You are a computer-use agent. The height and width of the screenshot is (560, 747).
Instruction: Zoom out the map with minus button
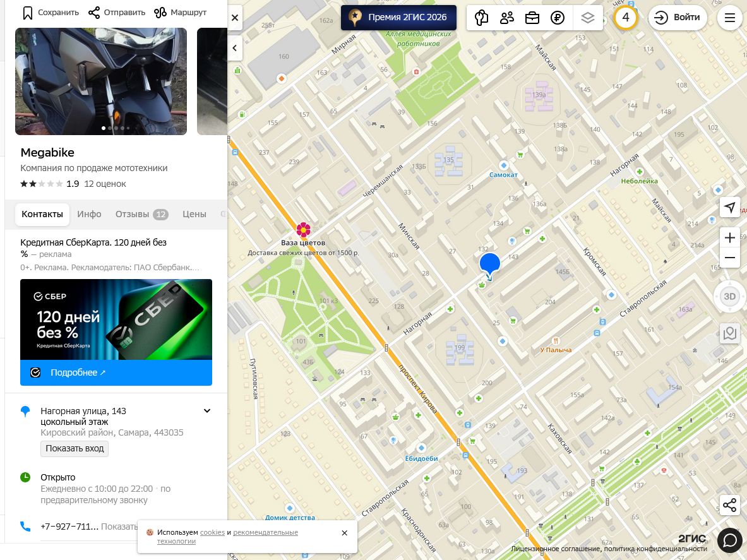(x=729, y=258)
